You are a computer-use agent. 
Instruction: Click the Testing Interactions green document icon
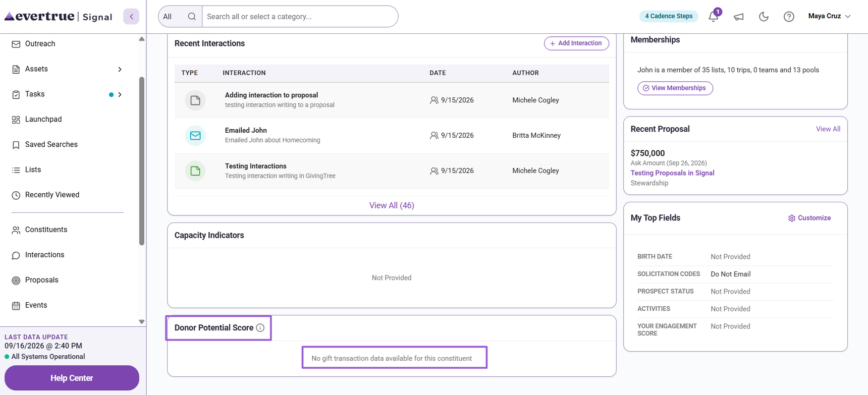[x=195, y=171]
